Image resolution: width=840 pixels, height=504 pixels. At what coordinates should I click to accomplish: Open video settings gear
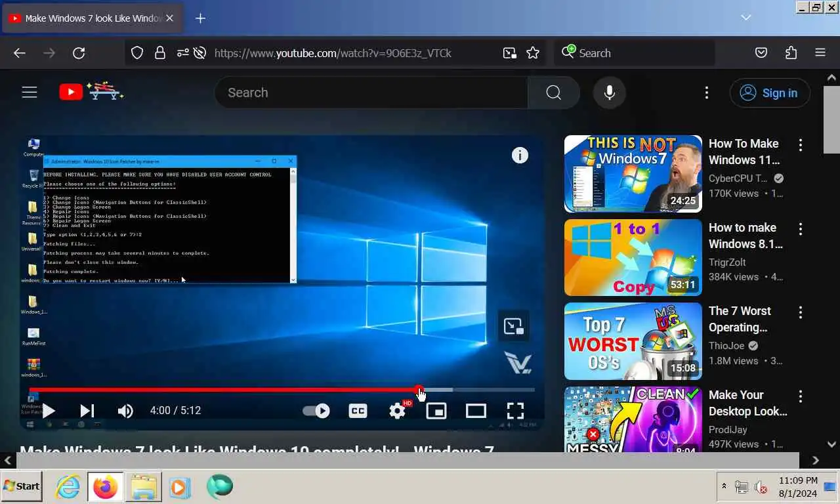click(398, 411)
